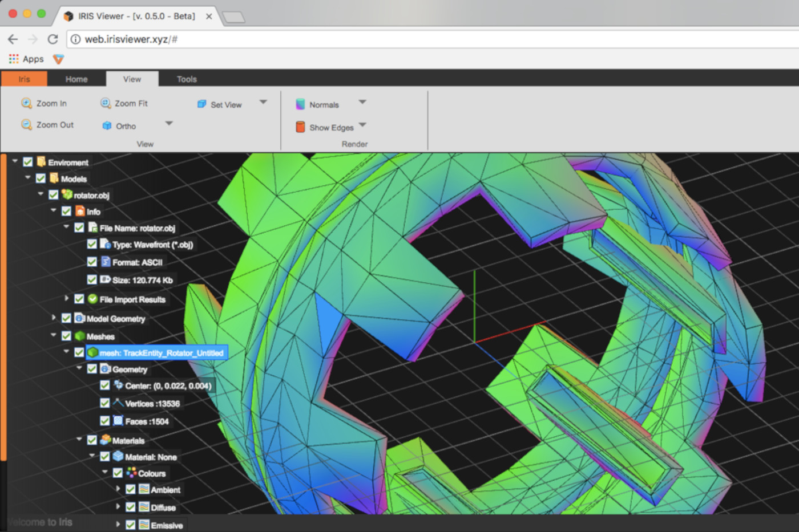This screenshot has height=532, width=799.
Task: Select the mesh TrackEntity_Rotator_Untitled tree item
Action: click(x=162, y=353)
